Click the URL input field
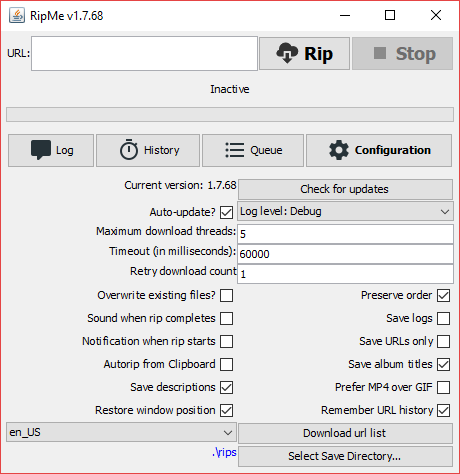The image size is (460, 474). point(144,53)
